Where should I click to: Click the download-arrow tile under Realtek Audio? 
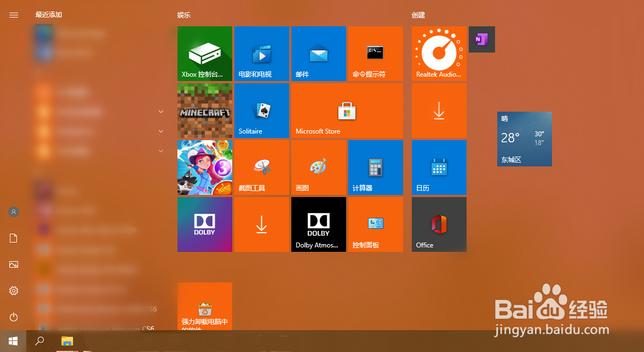click(x=439, y=111)
